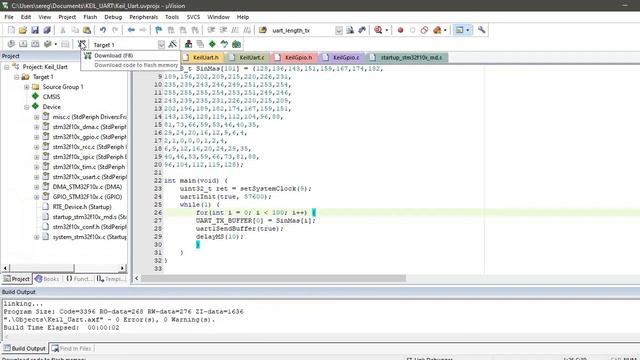Viewport: 640px width, 360px height.
Task: Expand Source Group 1 folder
Action: (x=27, y=87)
